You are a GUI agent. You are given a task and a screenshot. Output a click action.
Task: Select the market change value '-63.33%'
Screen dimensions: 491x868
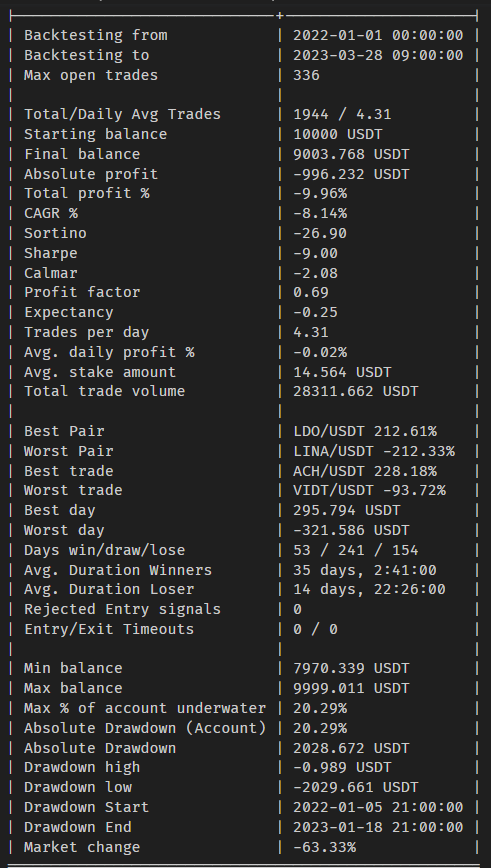pos(324,848)
